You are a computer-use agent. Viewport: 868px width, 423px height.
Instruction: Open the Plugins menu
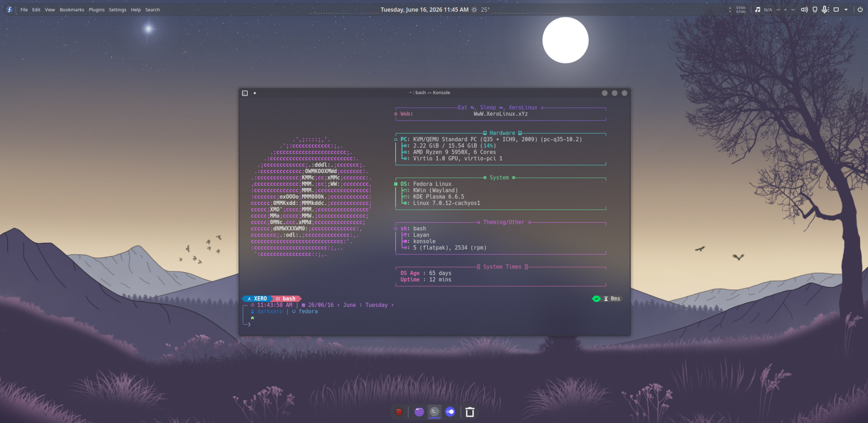coord(97,10)
